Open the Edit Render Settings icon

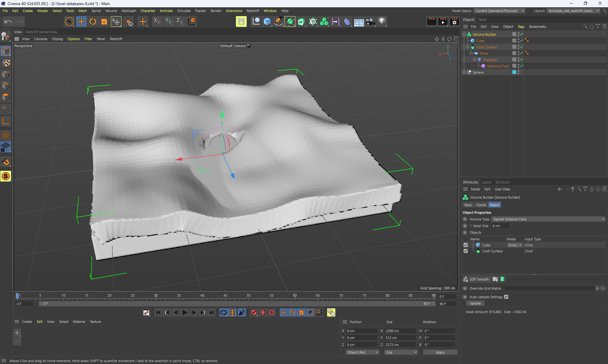coord(454,22)
